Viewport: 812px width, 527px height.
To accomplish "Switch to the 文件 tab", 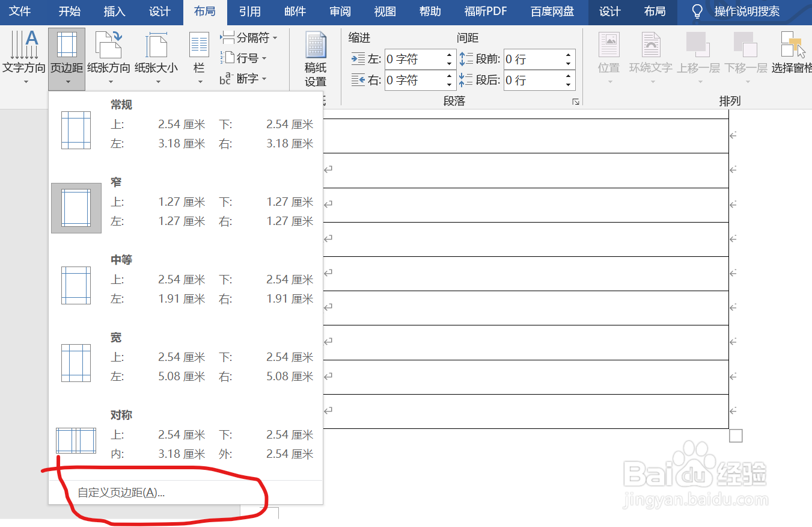I will pyautogui.click(x=20, y=11).
